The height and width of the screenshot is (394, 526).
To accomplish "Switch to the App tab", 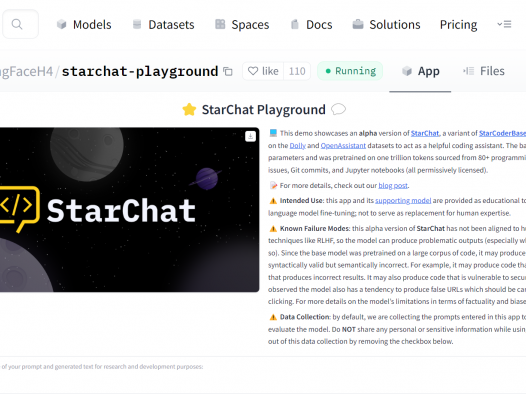I will click(x=420, y=71).
